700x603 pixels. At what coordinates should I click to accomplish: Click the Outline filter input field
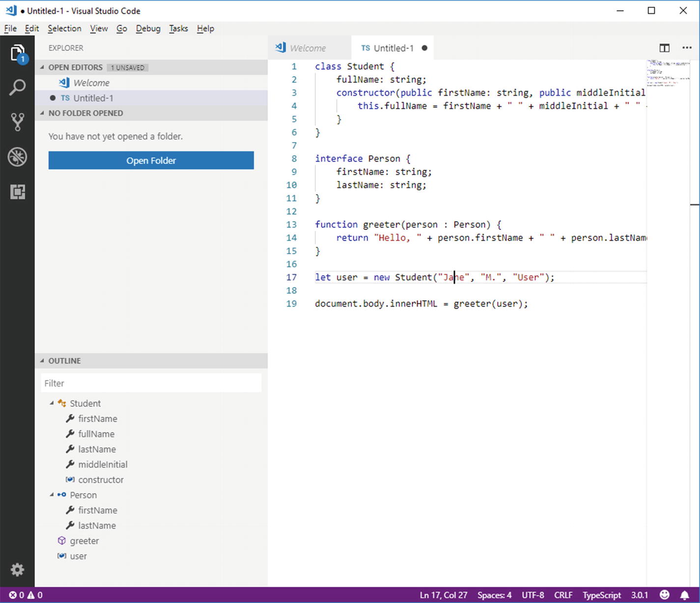[151, 383]
